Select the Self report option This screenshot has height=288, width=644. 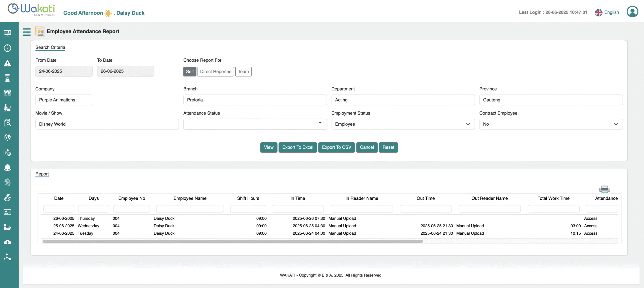pos(190,71)
